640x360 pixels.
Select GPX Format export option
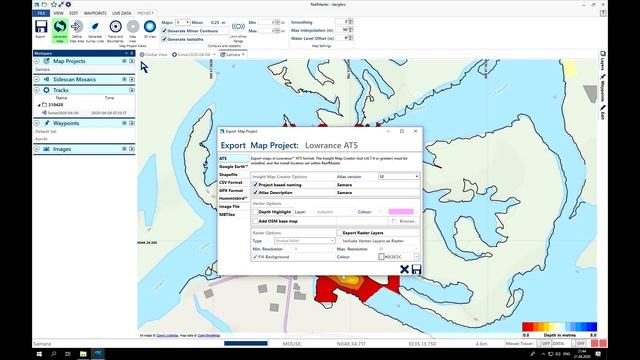tap(233, 190)
